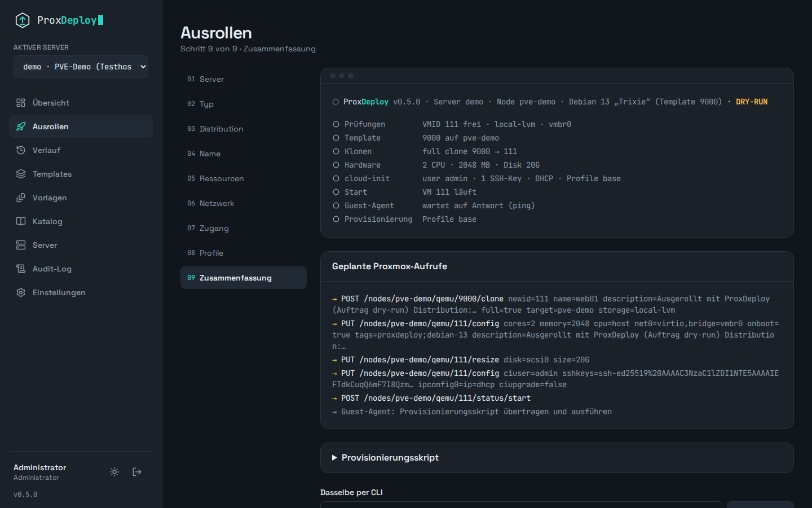
Task: Click the ProxDeploy logo icon
Action: pyautogui.click(x=22, y=20)
